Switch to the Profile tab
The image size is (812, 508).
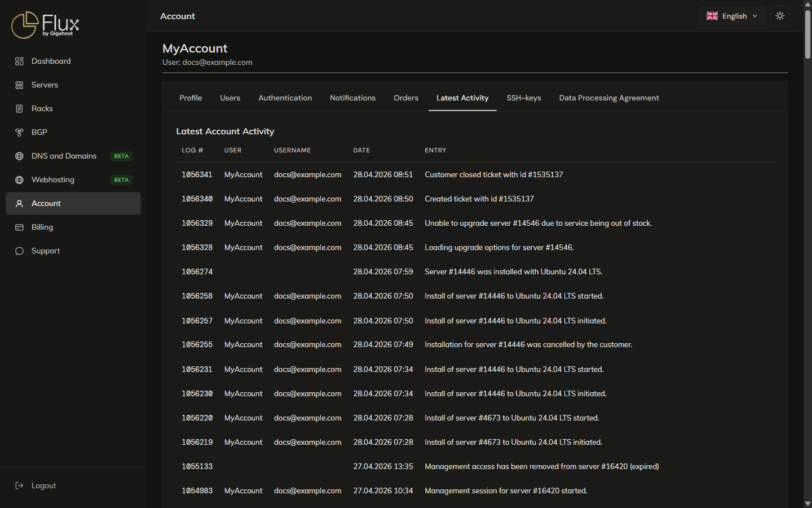[x=191, y=98]
